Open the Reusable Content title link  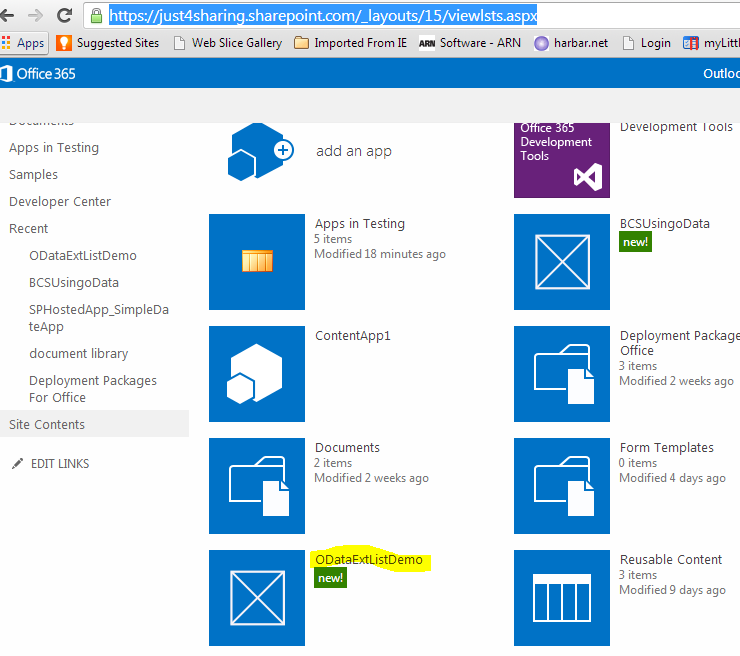pyautogui.click(x=671, y=560)
